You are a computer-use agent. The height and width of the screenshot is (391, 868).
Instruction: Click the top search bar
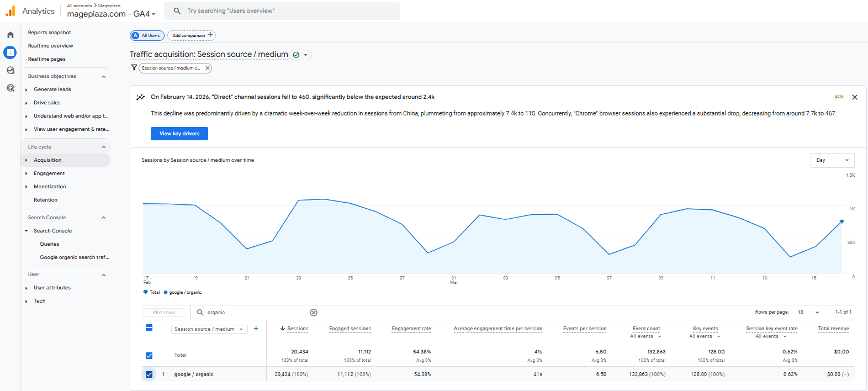282,11
